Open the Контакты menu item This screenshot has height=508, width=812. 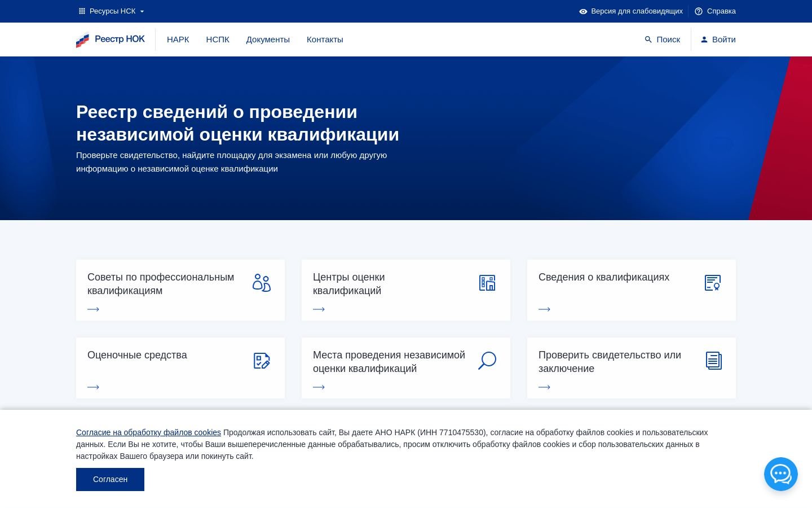point(325,40)
